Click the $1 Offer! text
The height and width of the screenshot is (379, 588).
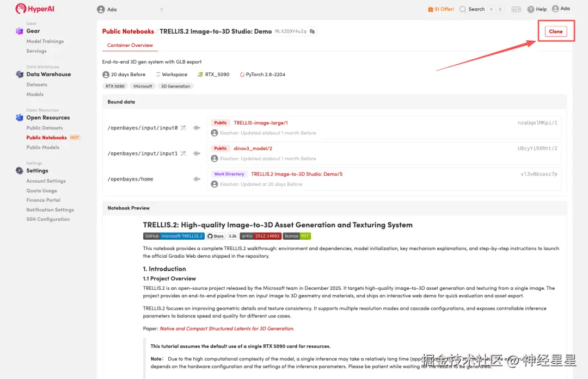tap(444, 9)
